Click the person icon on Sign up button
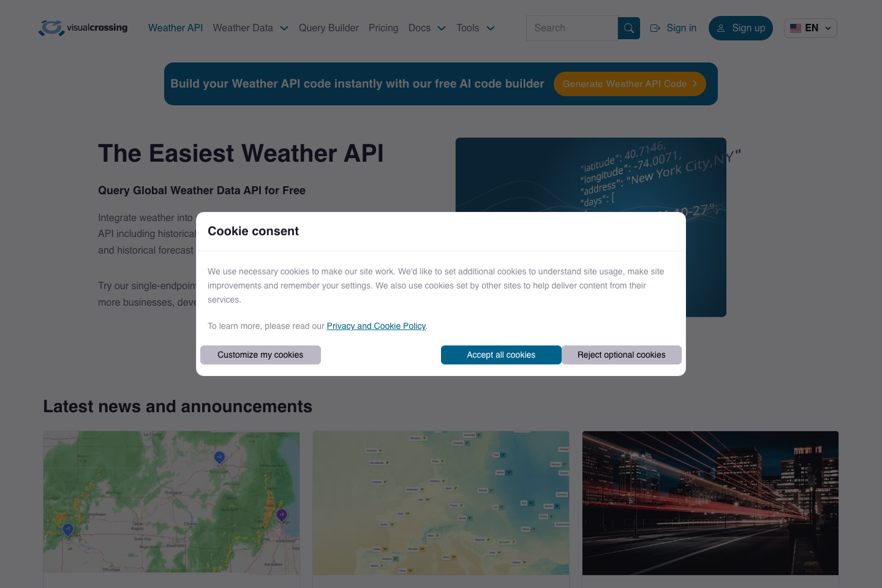Screen dimensions: 882x588 coord(721,28)
